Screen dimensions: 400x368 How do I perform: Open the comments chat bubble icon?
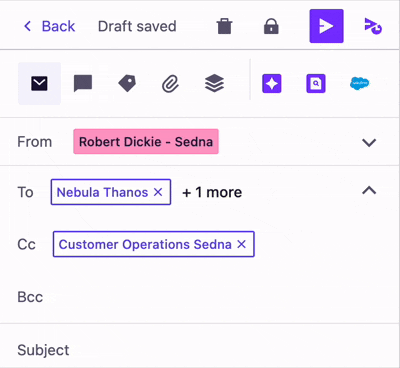pyautogui.click(x=83, y=83)
